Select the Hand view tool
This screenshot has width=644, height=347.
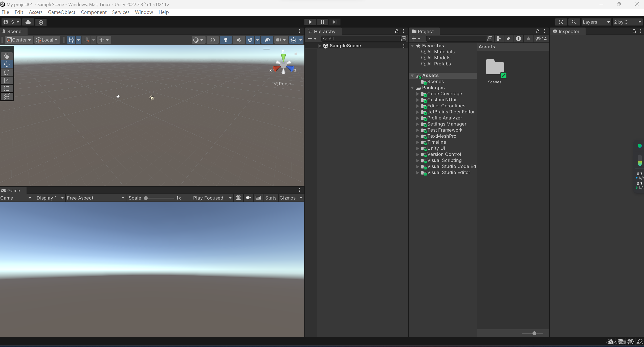click(x=7, y=56)
